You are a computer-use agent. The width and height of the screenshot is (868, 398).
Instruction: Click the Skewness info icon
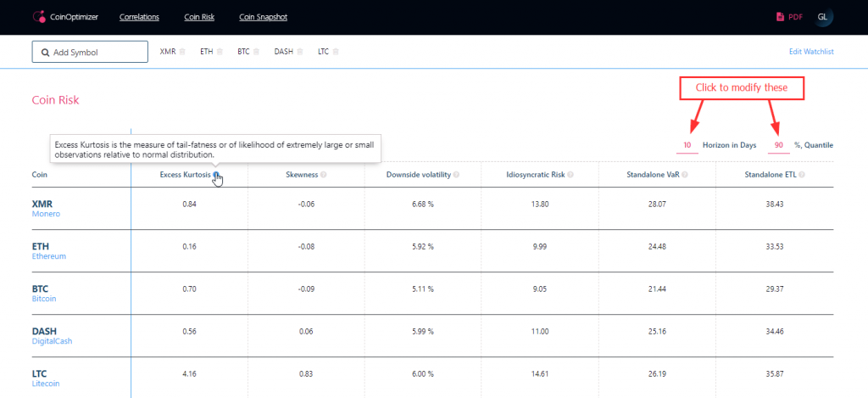click(324, 175)
